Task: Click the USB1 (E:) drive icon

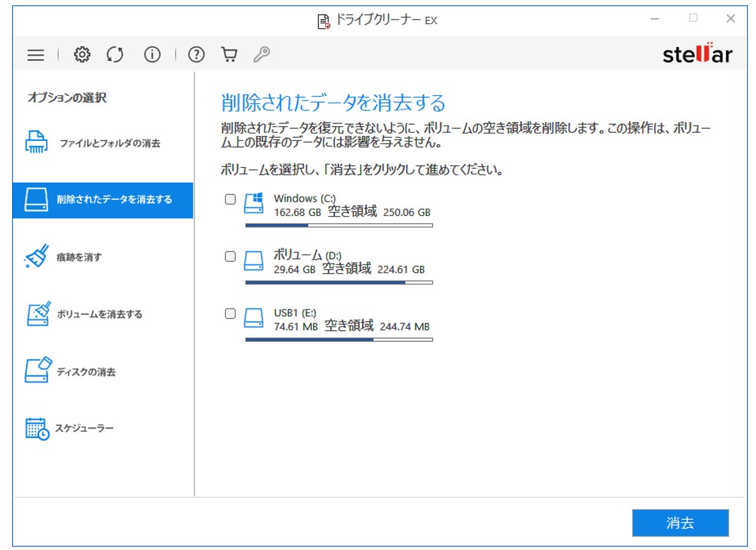Action: point(253,319)
